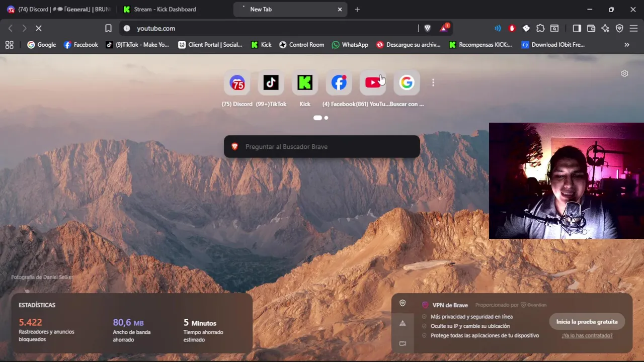The width and height of the screenshot is (644, 362).
Task: Switch to second top sites page dot
Action: [326, 118]
